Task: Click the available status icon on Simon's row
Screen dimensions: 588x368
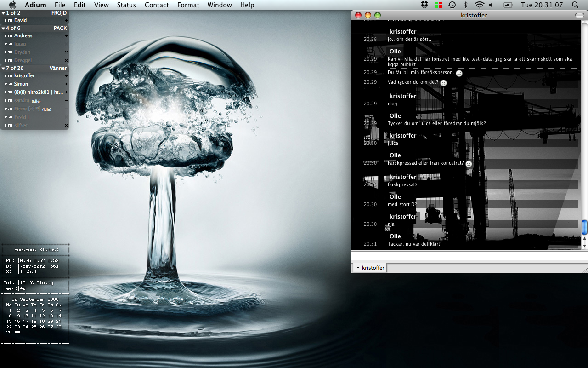Action: coord(66,84)
